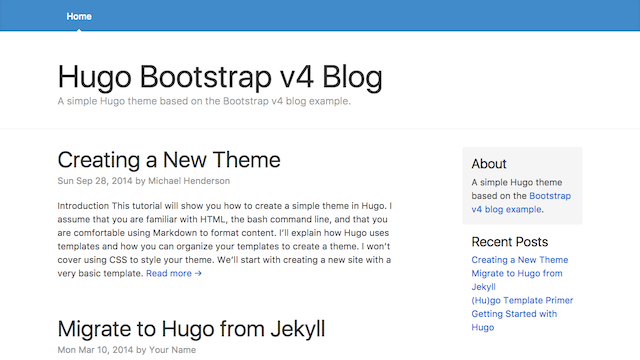Click the Mon Mar 10, 2014 date
640x360 pixels.
(x=95, y=350)
